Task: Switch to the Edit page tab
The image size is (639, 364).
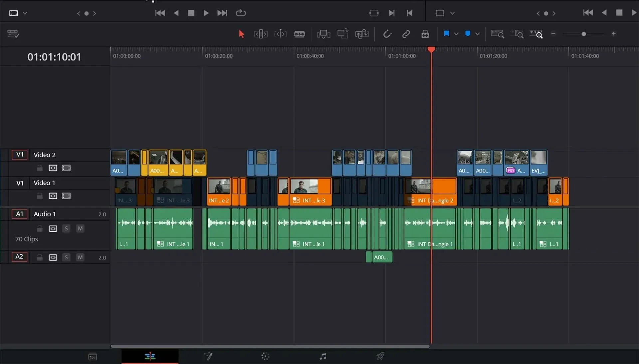Action: (150, 357)
